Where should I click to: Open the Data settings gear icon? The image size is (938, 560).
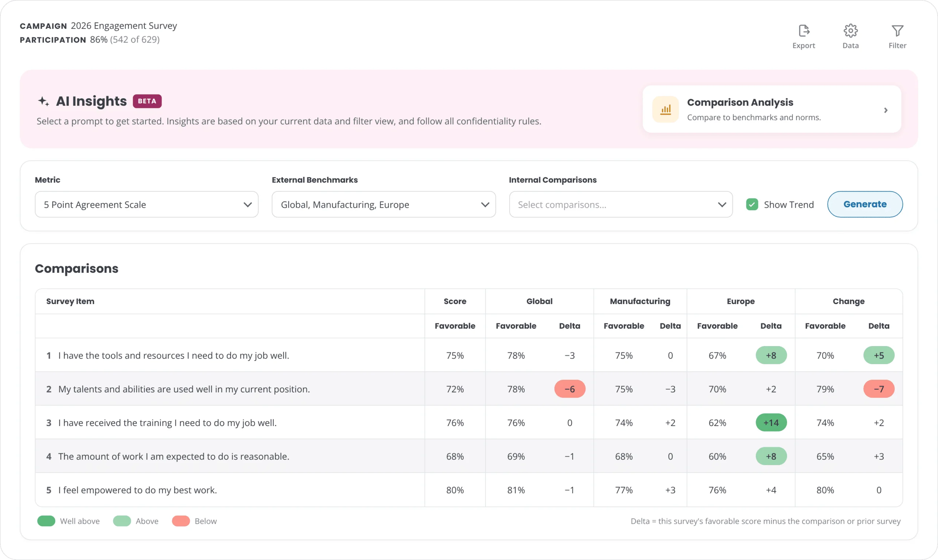pyautogui.click(x=850, y=30)
